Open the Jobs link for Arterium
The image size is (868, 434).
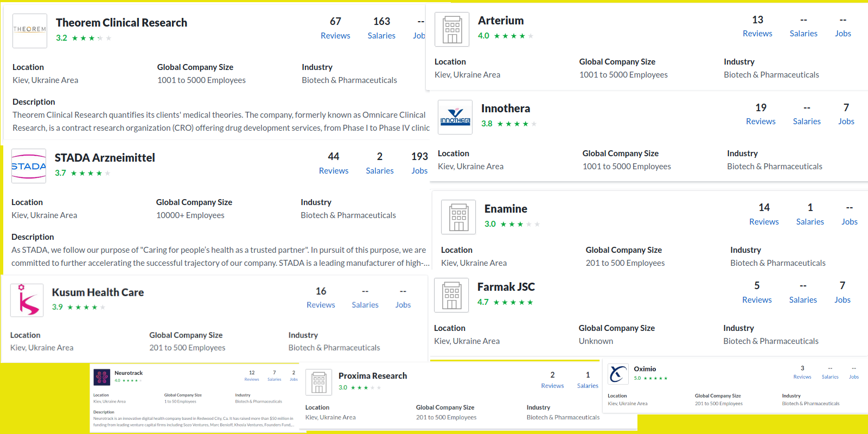pyautogui.click(x=843, y=26)
